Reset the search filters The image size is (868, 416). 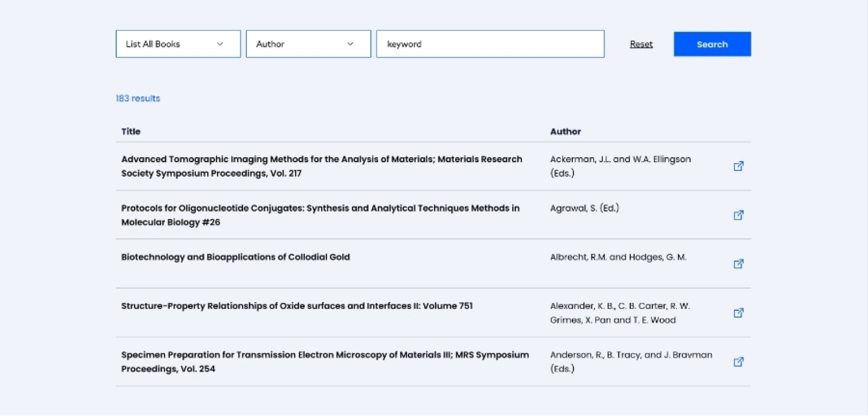point(641,44)
